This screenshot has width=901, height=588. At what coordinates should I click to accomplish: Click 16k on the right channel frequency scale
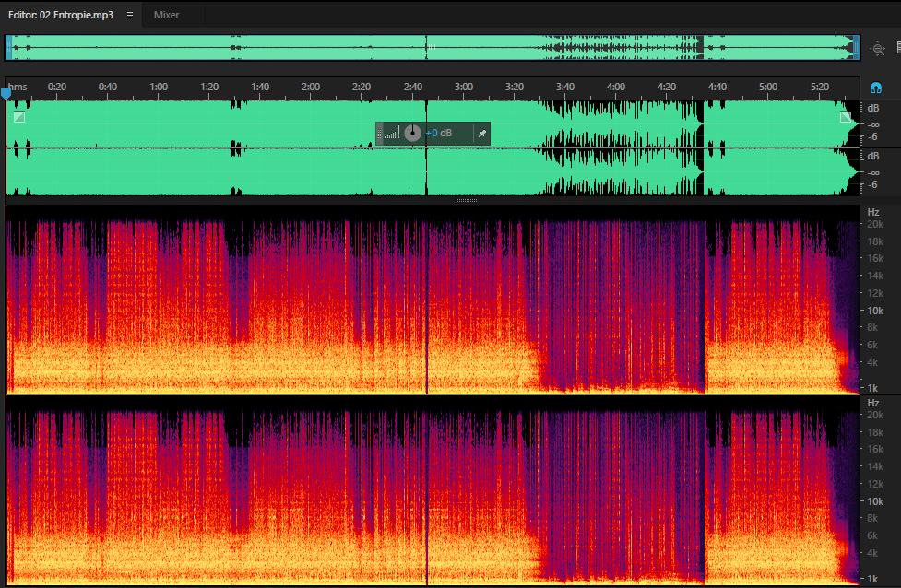coord(874,449)
